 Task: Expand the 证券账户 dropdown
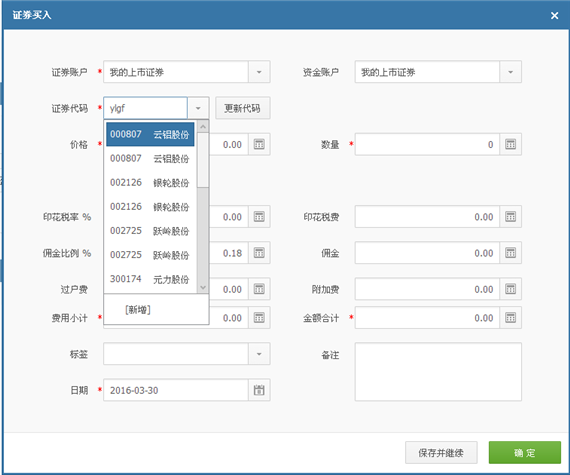[x=259, y=72]
